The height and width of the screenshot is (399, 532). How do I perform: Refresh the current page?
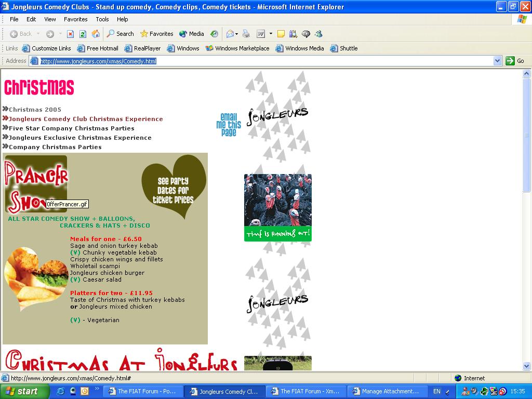pyautogui.click(x=83, y=34)
